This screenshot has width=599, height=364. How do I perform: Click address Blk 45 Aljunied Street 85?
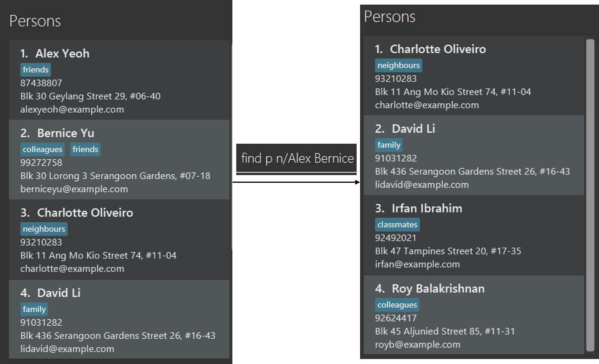click(x=445, y=331)
